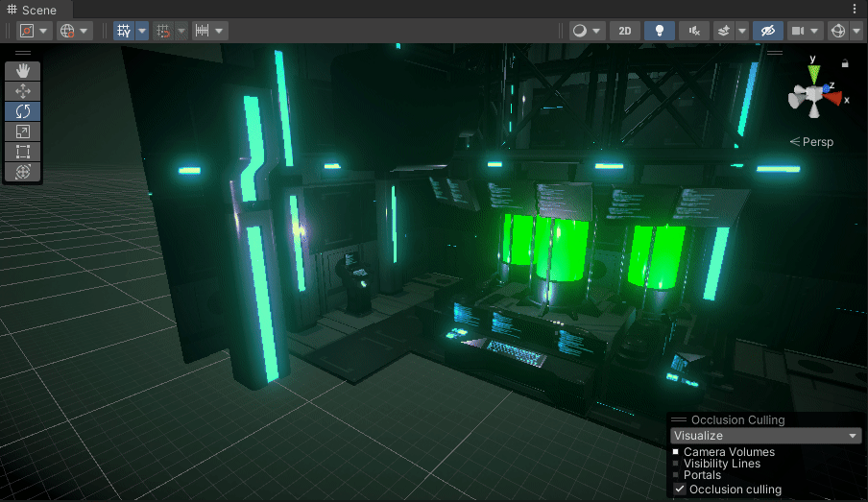Select the Move tool
868x502 pixels.
23,91
